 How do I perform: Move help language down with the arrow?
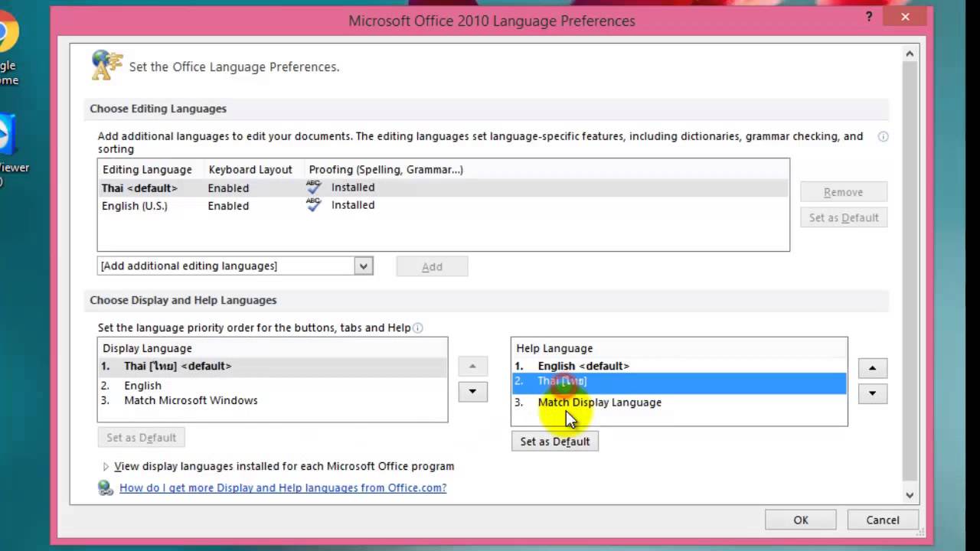(x=872, y=393)
